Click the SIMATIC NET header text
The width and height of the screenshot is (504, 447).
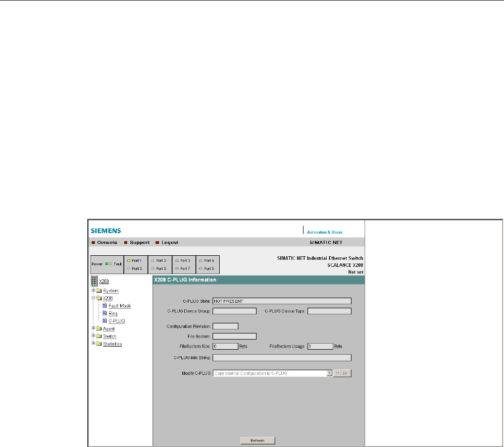click(x=326, y=243)
